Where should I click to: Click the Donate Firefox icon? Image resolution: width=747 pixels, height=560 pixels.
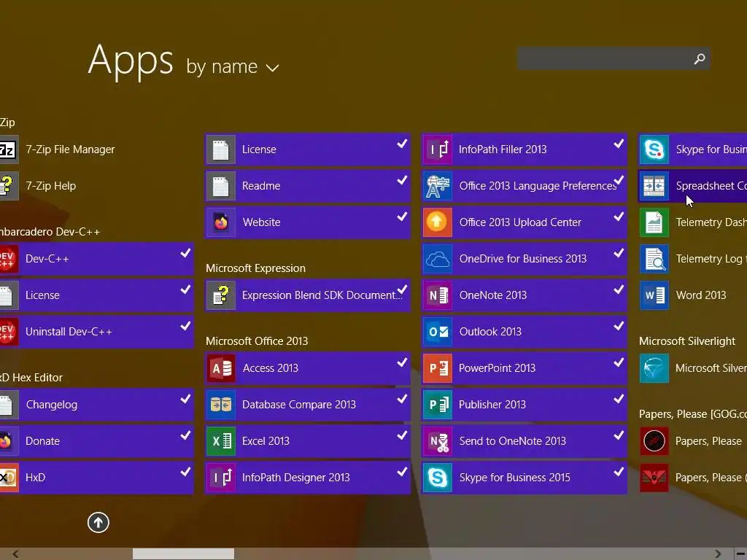9,441
